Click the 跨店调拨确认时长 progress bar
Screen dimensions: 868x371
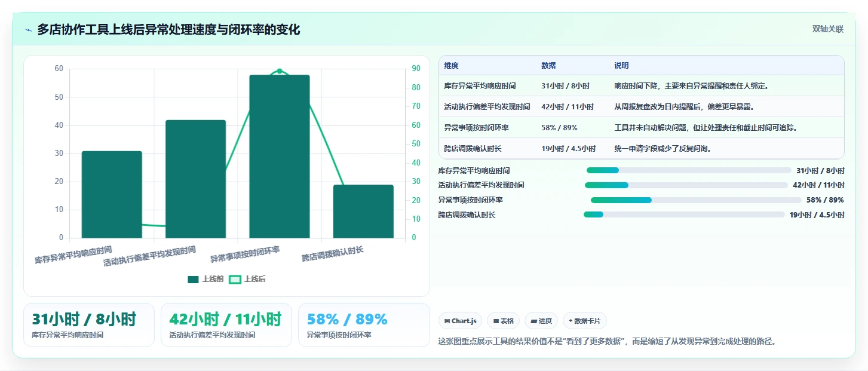click(684, 214)
